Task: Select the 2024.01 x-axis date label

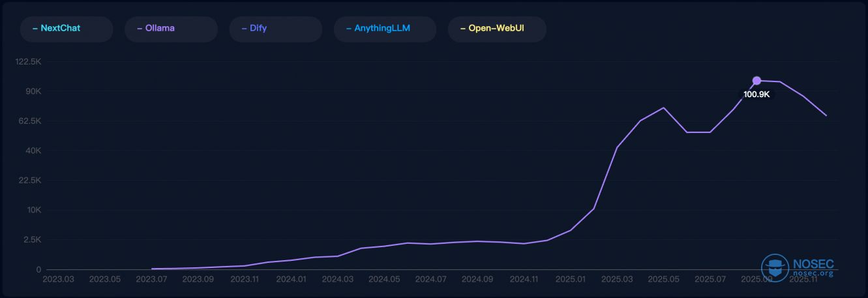Action: pyautogui.click(x=292, y=279)
